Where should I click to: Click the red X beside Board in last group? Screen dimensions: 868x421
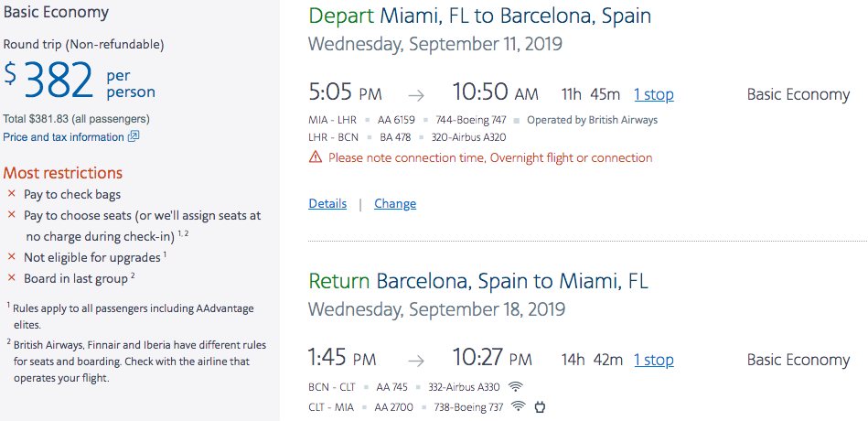click(12, 278)
